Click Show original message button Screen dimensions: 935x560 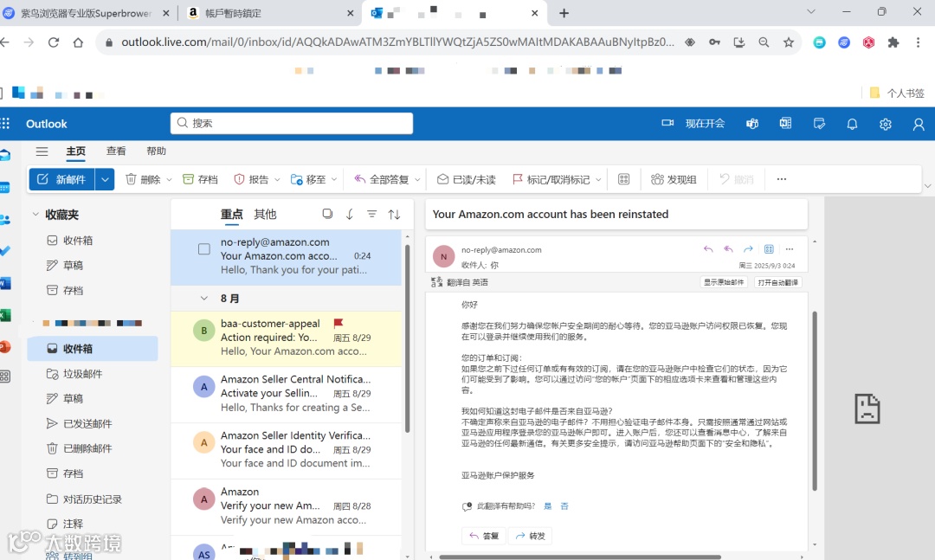tap(724, 282)
